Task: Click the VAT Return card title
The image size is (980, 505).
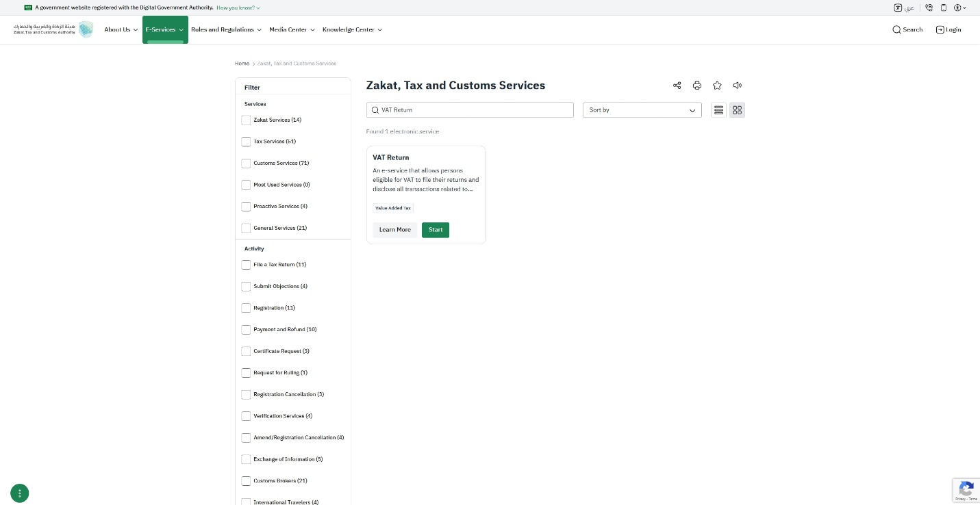Action: 391,157
